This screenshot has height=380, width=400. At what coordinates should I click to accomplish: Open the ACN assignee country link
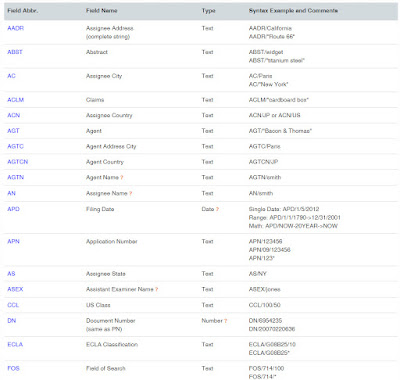[14, 115]
